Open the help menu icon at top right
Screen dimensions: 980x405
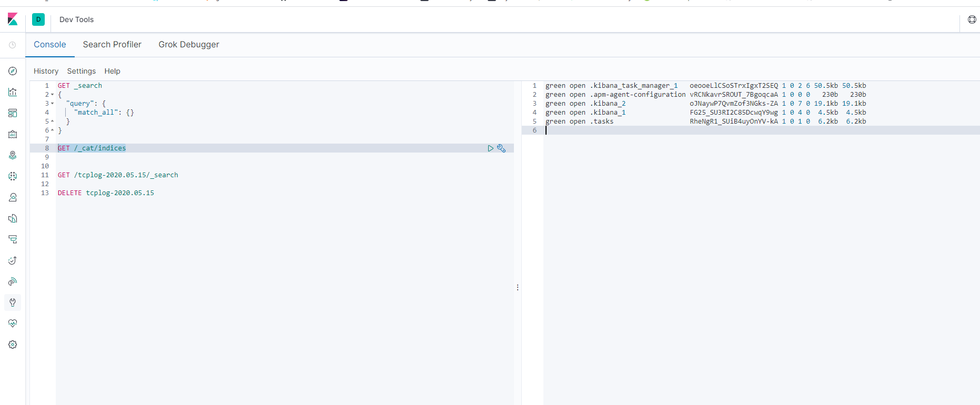(972, 19)
